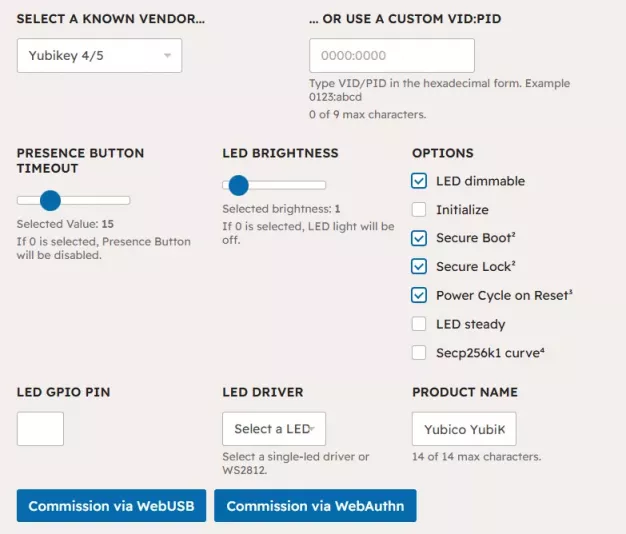The width and height of the screenshot is (626, 534).
Task: Check the Secp256k1 curve option
Action: (x=419, y=352)
